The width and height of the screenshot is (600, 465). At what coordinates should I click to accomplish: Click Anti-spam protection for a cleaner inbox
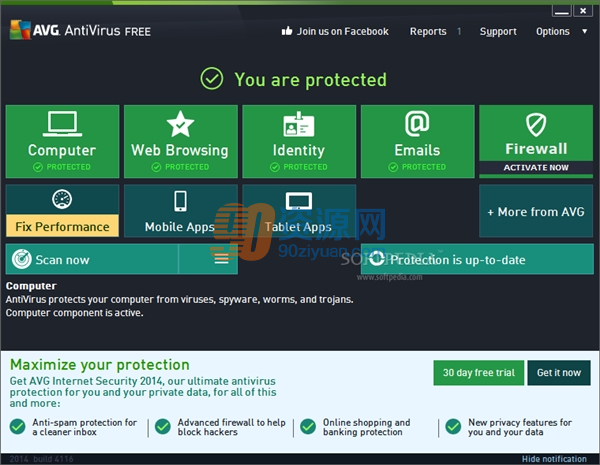pyautogui.click(x=84, y=427)
